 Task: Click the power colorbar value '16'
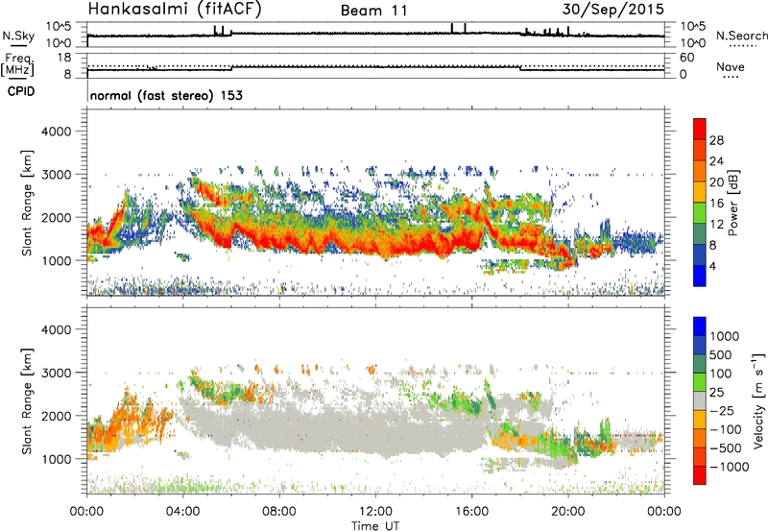pyautogui.click(x=716, y=204)
